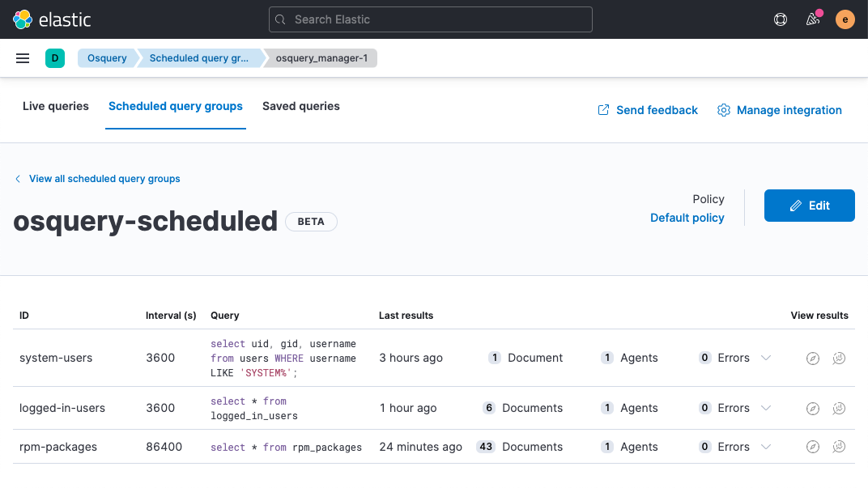Click the system-users SYSTEM% query text
This screenshot has width=868, height=488.
[x=283, y=358]
